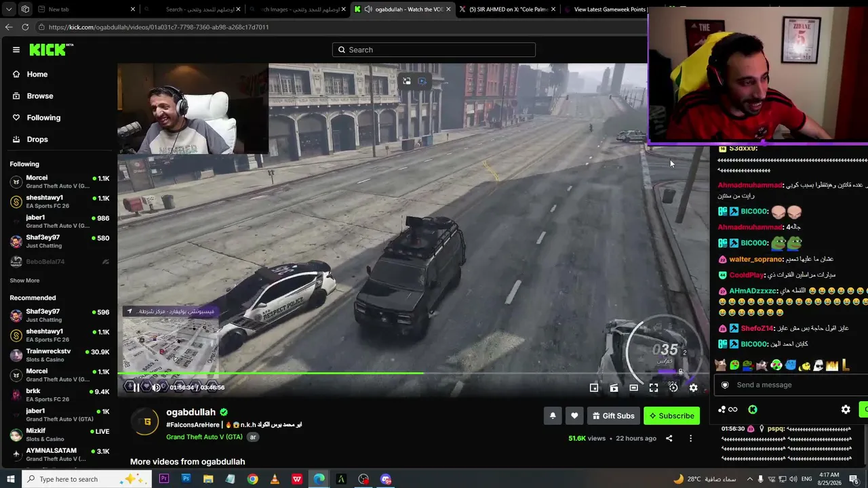Open brkk recommended channel

click(60, 394)
